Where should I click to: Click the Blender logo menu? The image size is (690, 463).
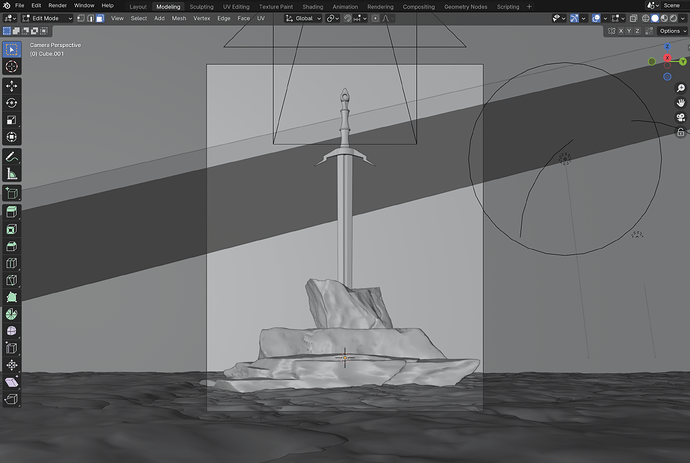(7, 6)
